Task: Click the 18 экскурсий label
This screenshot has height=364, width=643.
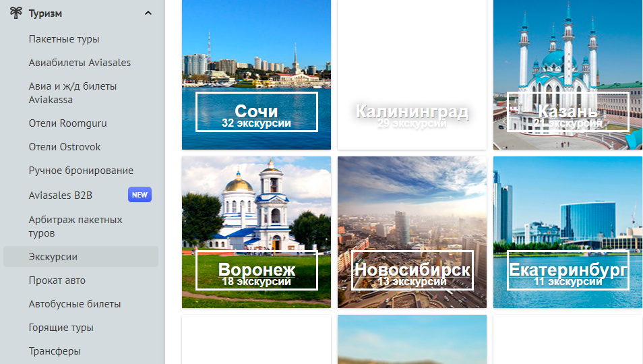Action: tap(256, 282)
